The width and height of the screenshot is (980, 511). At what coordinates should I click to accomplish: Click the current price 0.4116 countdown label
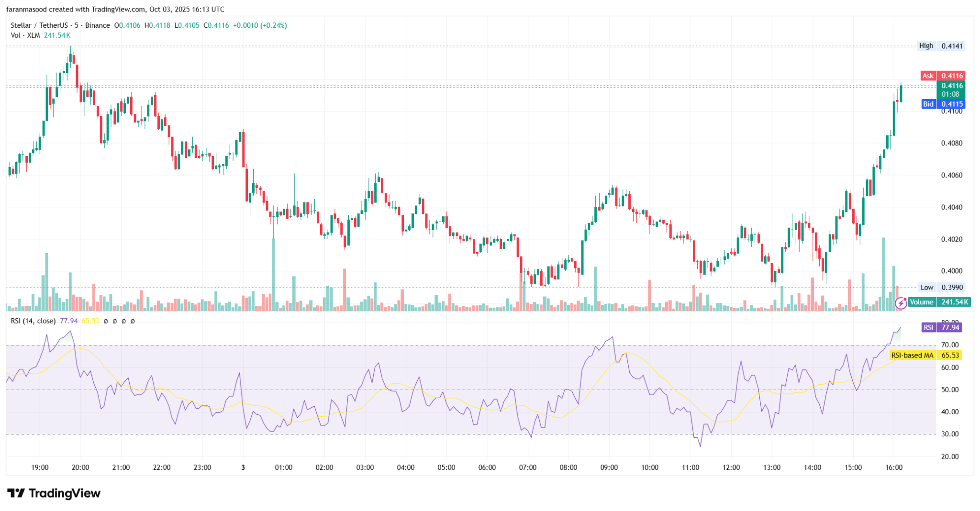pyautogui.click(x=950, y=90)
